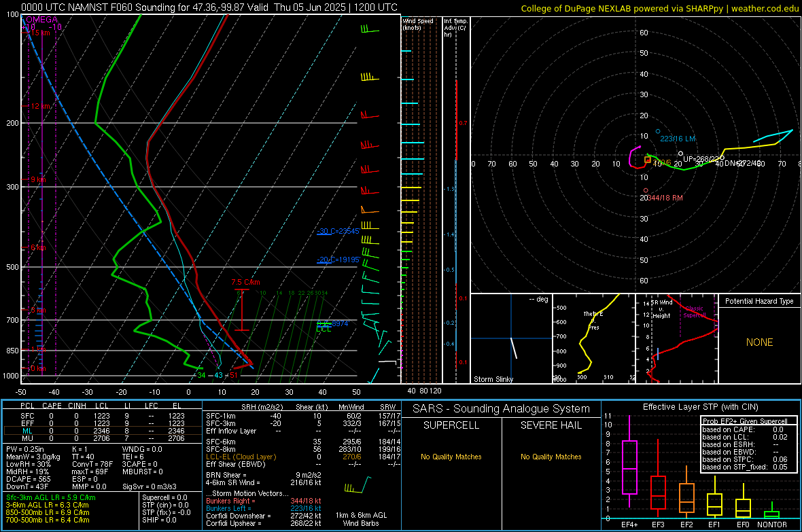Click the SHIP = 0.0 value
This screenshot has height=532, width=802.
point(159,520)
